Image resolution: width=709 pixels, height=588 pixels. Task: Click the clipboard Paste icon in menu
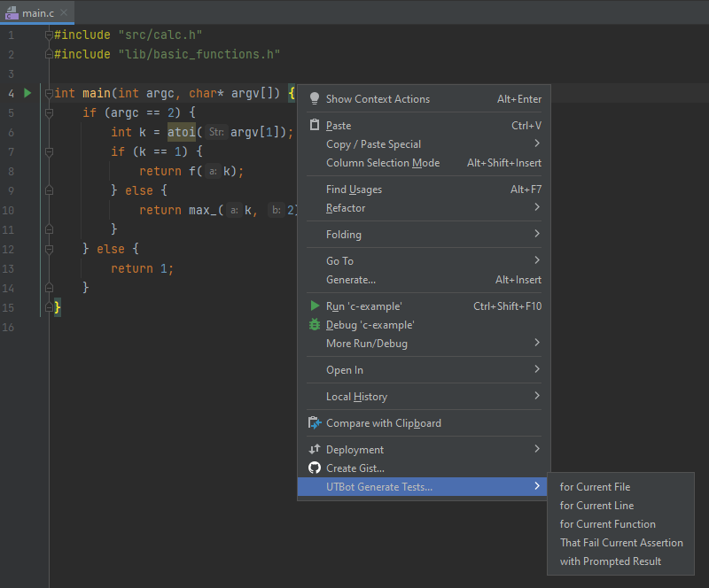(x=314, y=126)
